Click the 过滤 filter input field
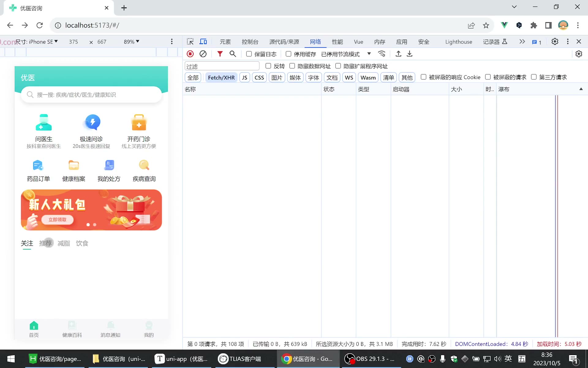 pos(222,66)
